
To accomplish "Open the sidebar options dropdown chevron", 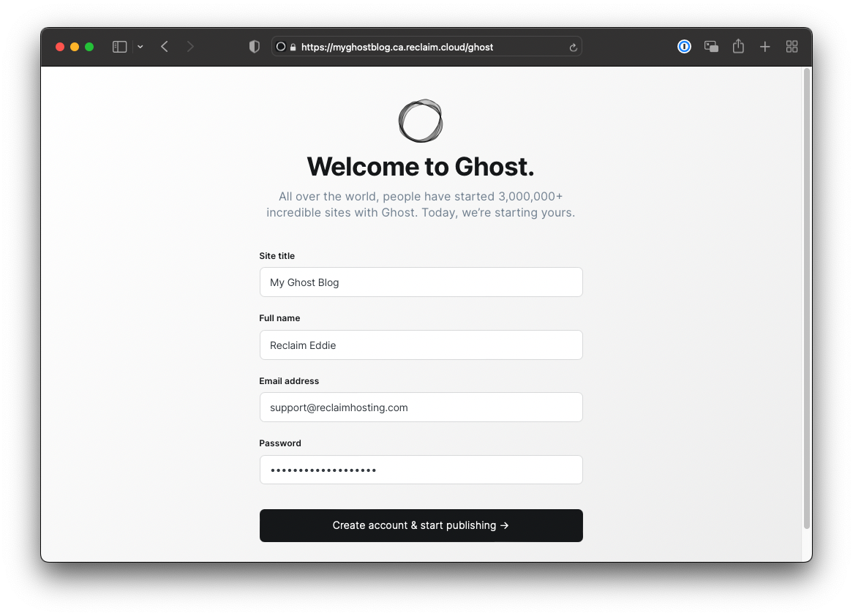I will (140, 47).
